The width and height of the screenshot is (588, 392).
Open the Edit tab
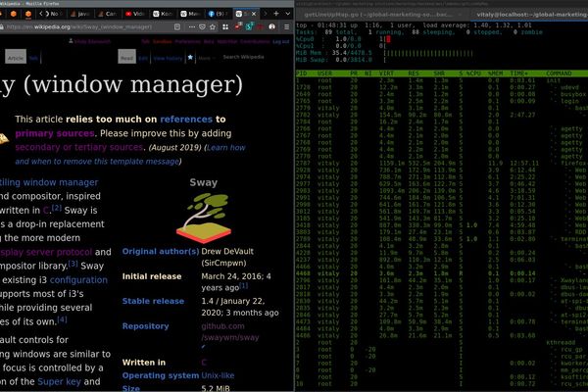click(143, 58)
